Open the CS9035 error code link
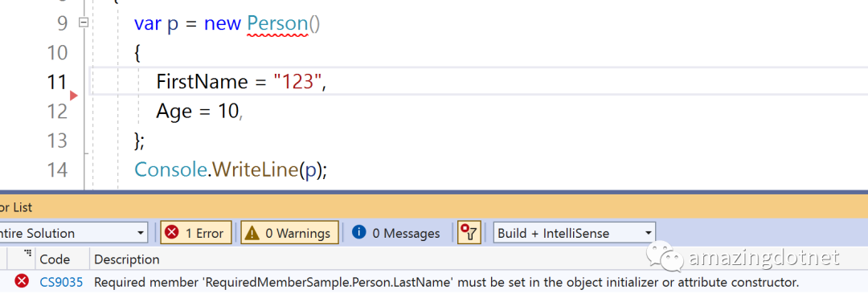The width and height of the screenshot is (868, 298). coord(61,283)
